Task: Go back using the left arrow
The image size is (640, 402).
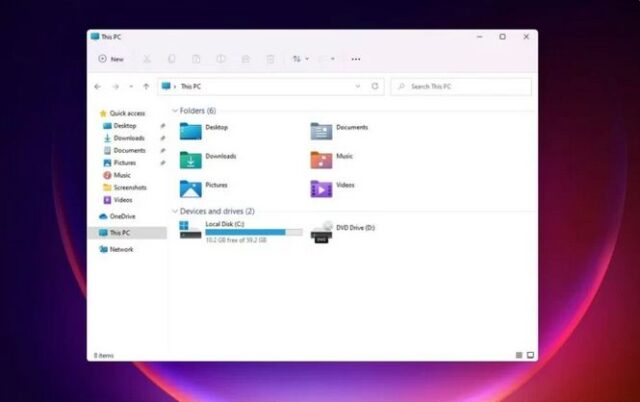Action: [98, 87]
